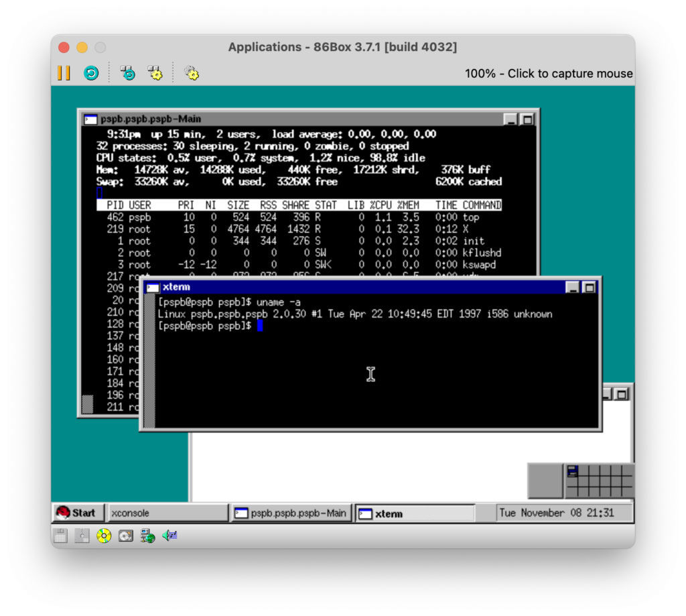Click the first floppy drive status icon

60,536
